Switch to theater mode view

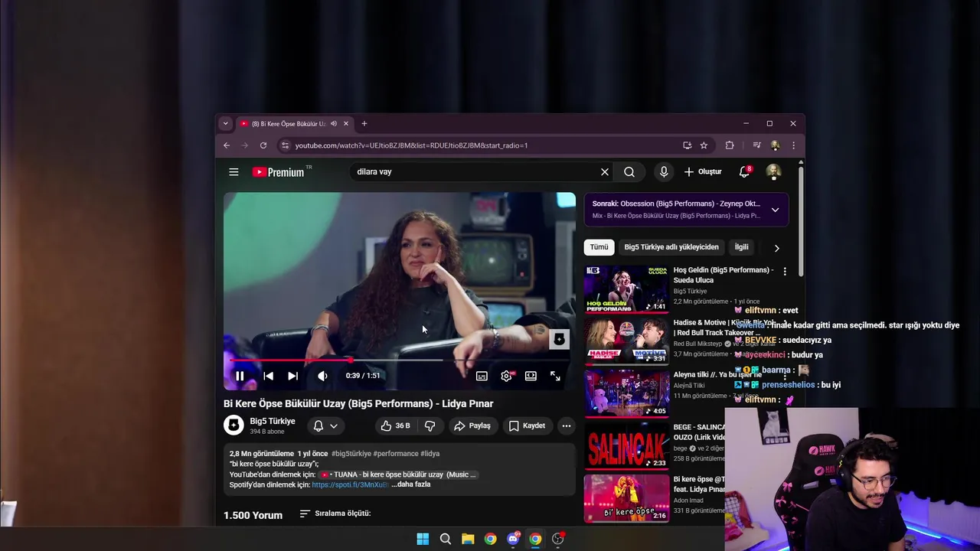531,376
